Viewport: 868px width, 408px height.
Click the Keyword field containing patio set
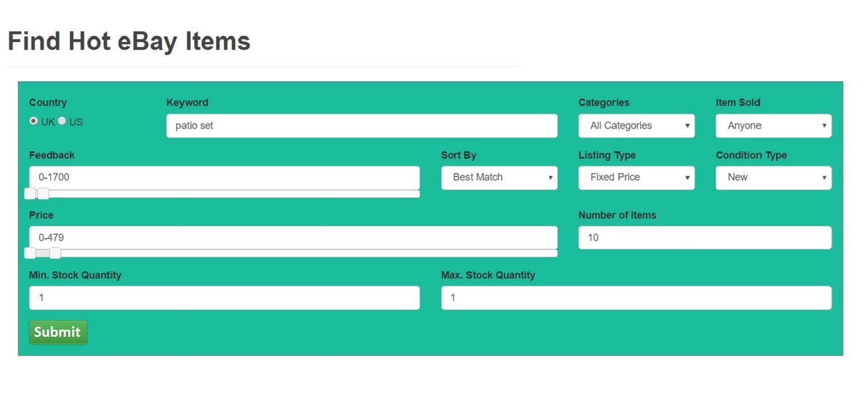361,126
